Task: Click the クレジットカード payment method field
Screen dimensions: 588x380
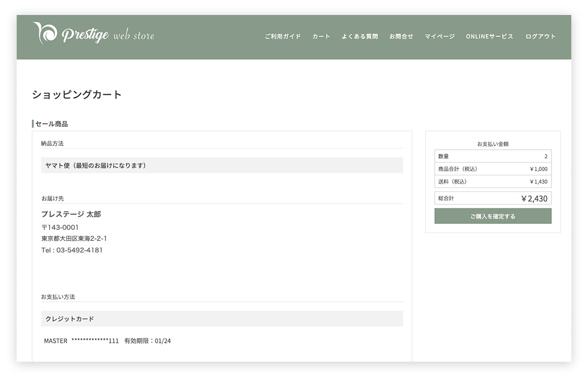Action: [x=222, y=319]
